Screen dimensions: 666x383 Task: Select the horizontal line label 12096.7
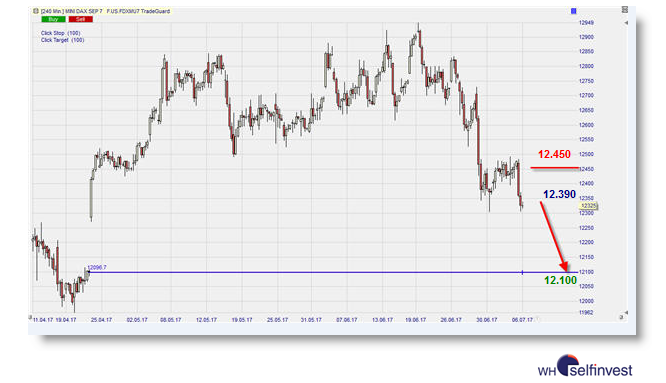[97, 268]
